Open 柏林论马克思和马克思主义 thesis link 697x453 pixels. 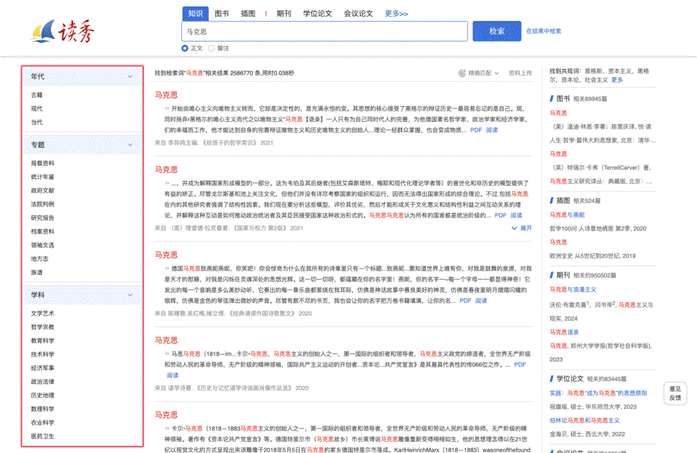[585, 420]
